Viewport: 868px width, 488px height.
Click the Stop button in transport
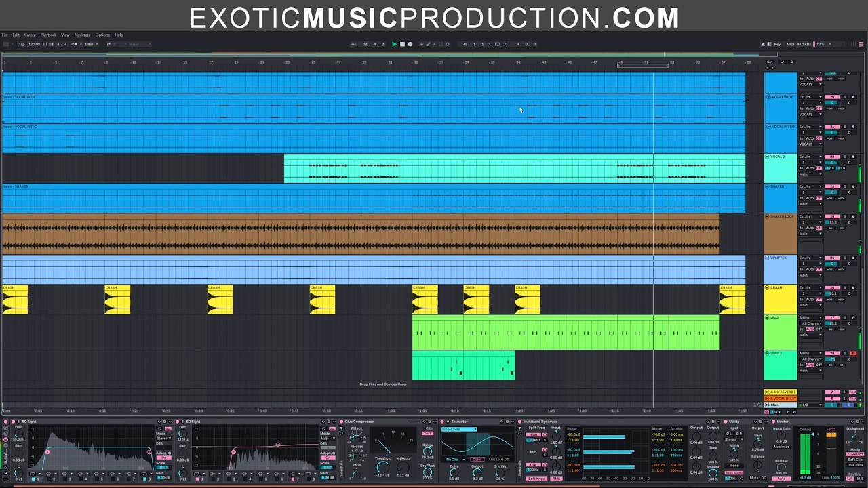click(x=402, y=44)
